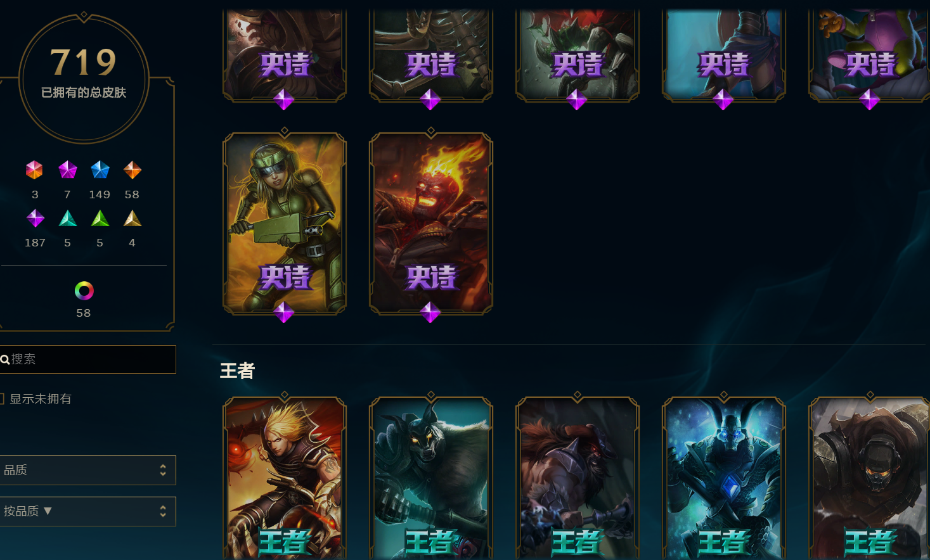This screenshot has height=560, width=930.
Task: Click the magnifier icon in search box
Action: (5, 360)
